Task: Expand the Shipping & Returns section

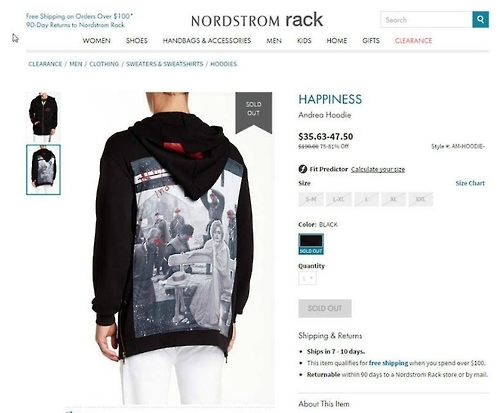Action: click(x=330, y=336)
